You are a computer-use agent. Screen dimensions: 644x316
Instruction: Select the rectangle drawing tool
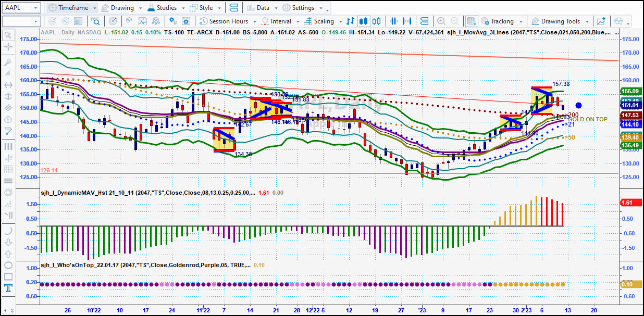coord(8,277)
